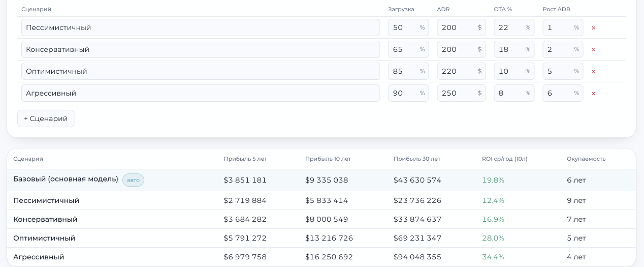The height and width of the screenshot is (267, 644).
Task: Select the Базовый (основная модель) results row
Action: coord(321,180)
